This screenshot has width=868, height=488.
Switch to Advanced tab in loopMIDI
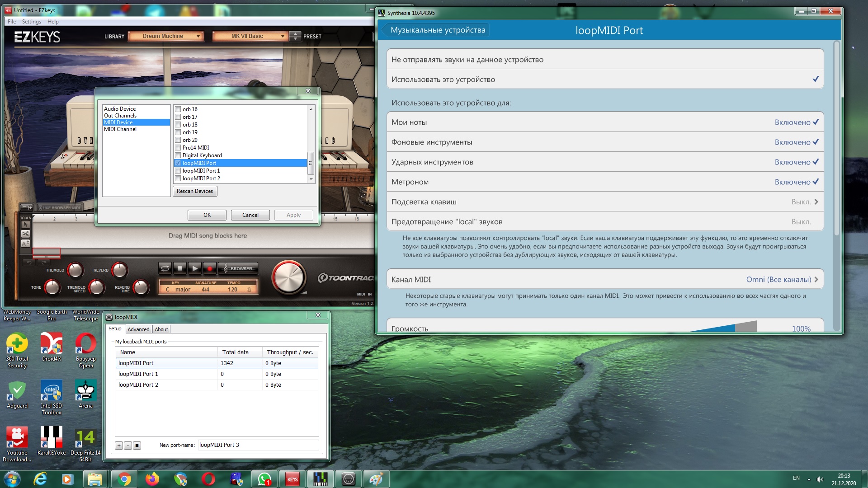point(138,329)
